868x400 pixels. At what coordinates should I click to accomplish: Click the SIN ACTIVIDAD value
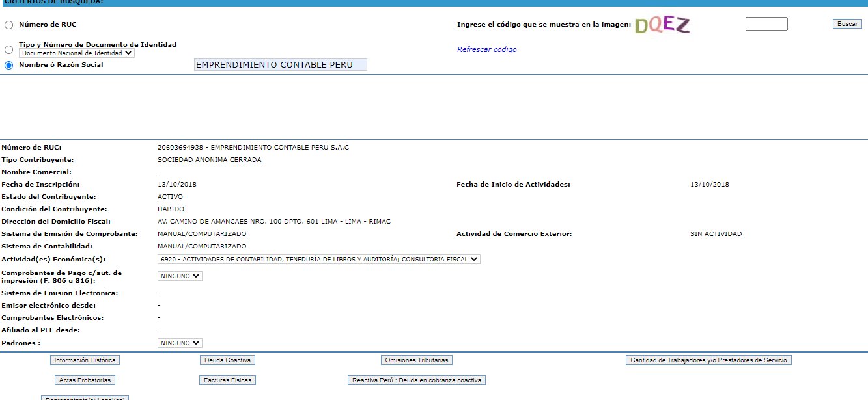tap(716, 234)
